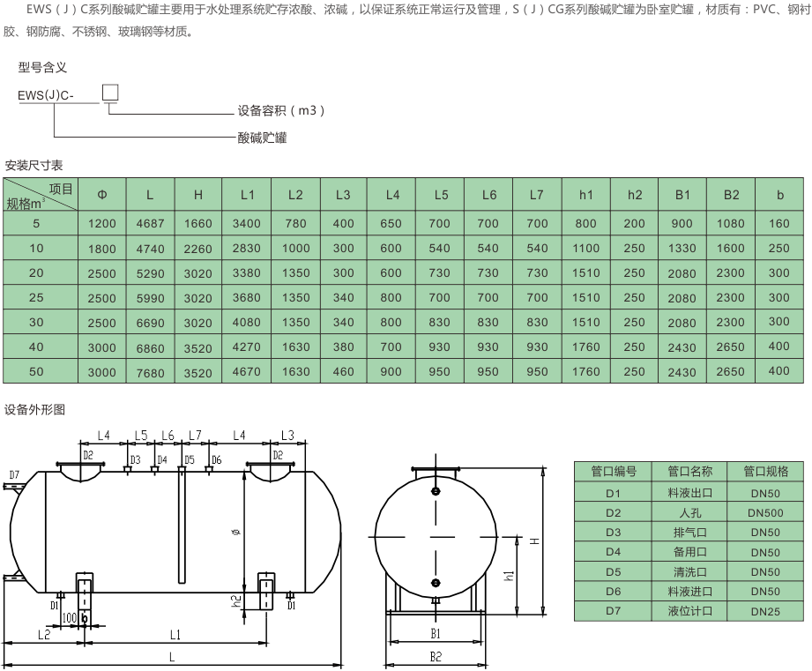Click the cell with value 4687
This screenshot has height=671, width=812.
coord(150,224)
